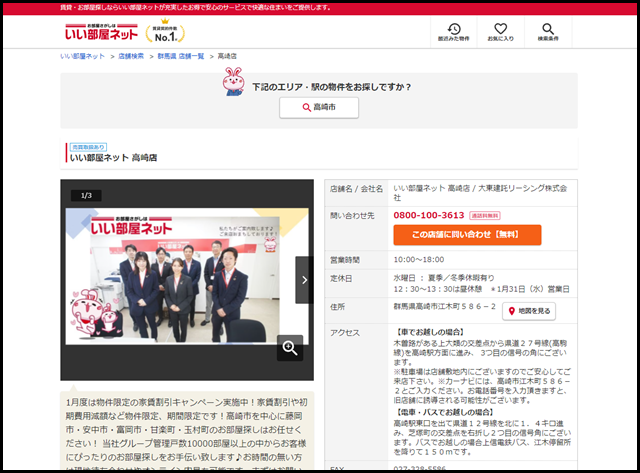
Task: Click the pink rabbit mascot above area search
Action: [x=233, y=81]
